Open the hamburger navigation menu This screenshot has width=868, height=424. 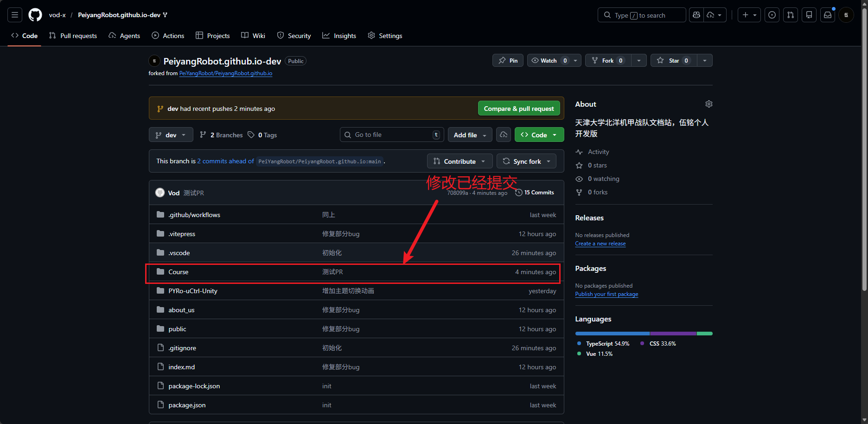tap(15, 15)
